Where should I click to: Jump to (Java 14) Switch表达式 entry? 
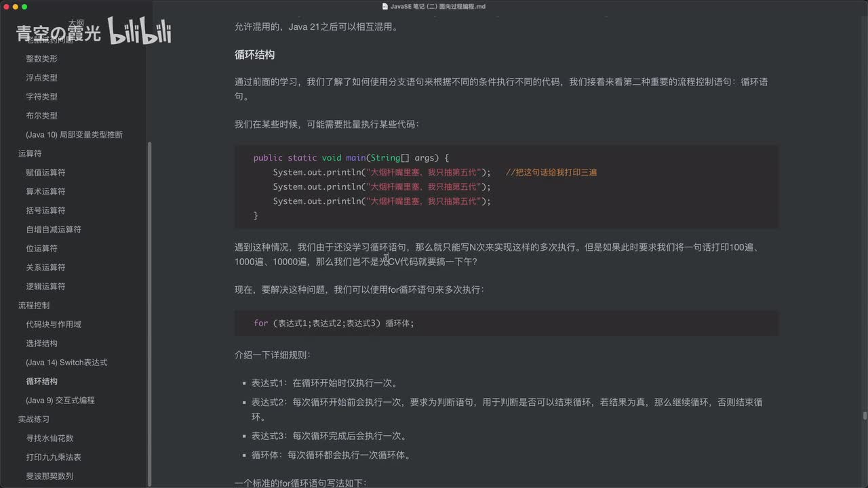(66, 363)
